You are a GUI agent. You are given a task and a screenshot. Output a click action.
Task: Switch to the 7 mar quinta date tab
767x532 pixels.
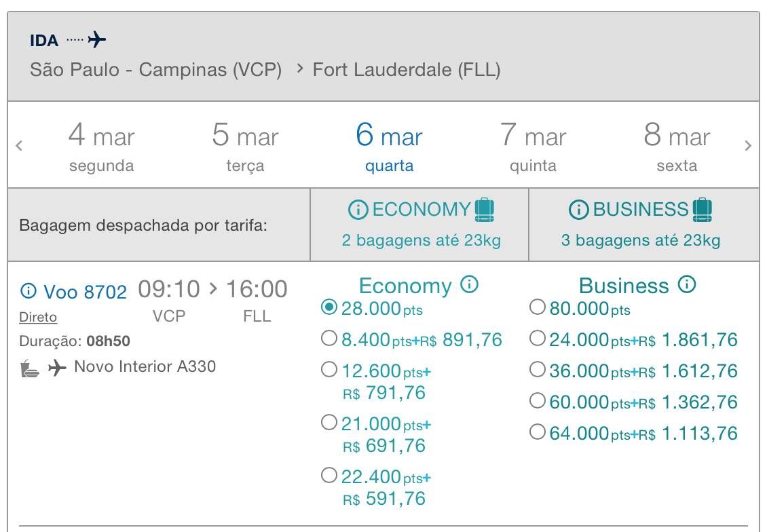point(533,146)
